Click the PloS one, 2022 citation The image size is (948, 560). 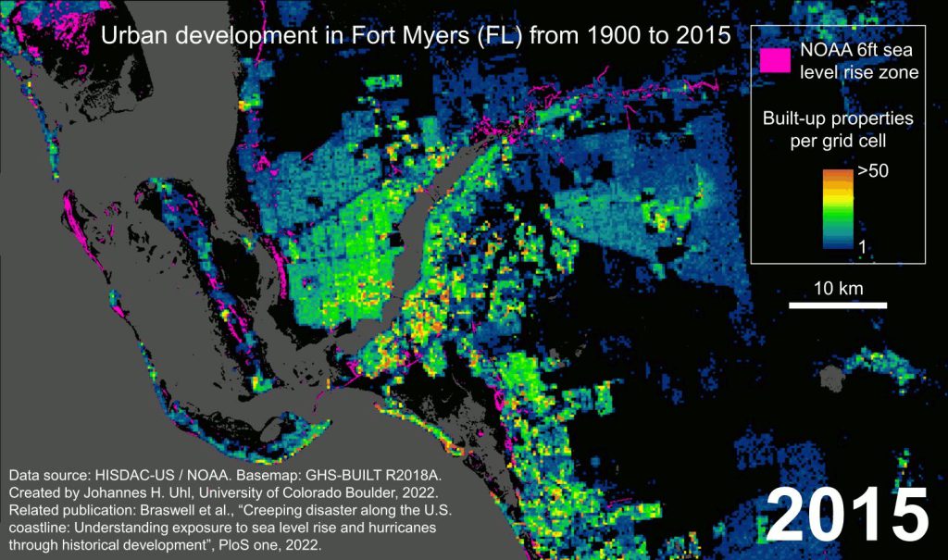[278, 544]
